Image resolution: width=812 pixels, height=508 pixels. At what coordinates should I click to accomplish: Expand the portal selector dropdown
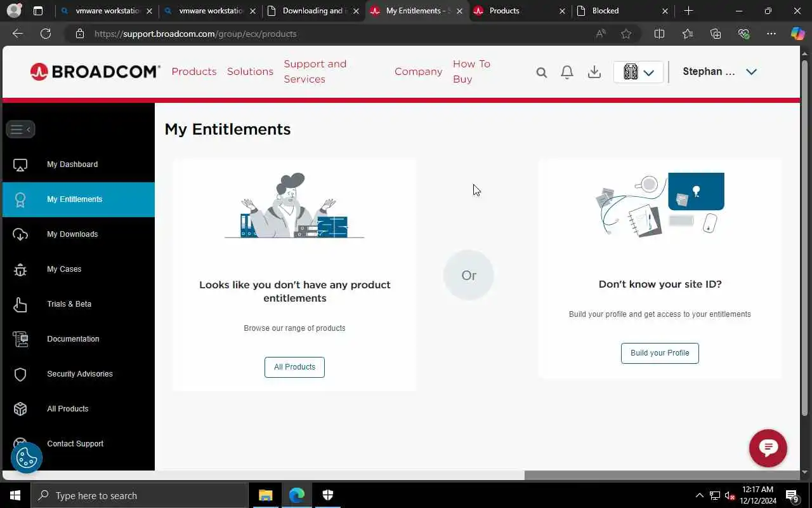[638, 72]
